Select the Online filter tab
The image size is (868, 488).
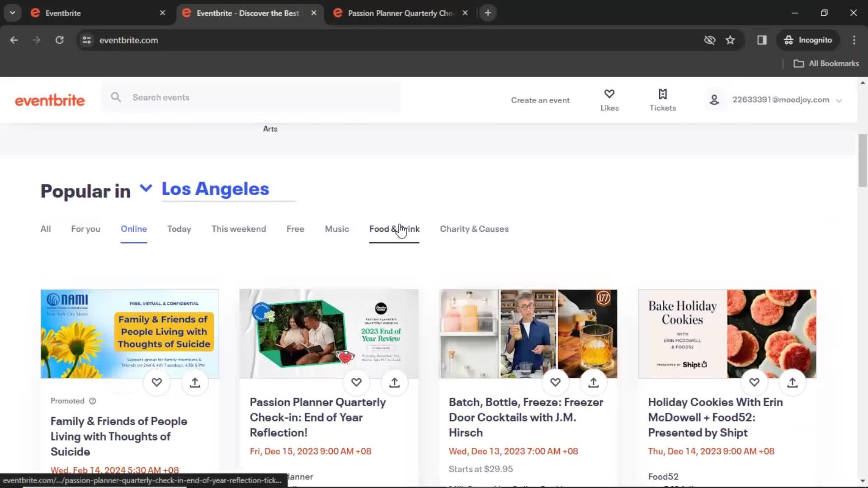(x=134, y=229)
